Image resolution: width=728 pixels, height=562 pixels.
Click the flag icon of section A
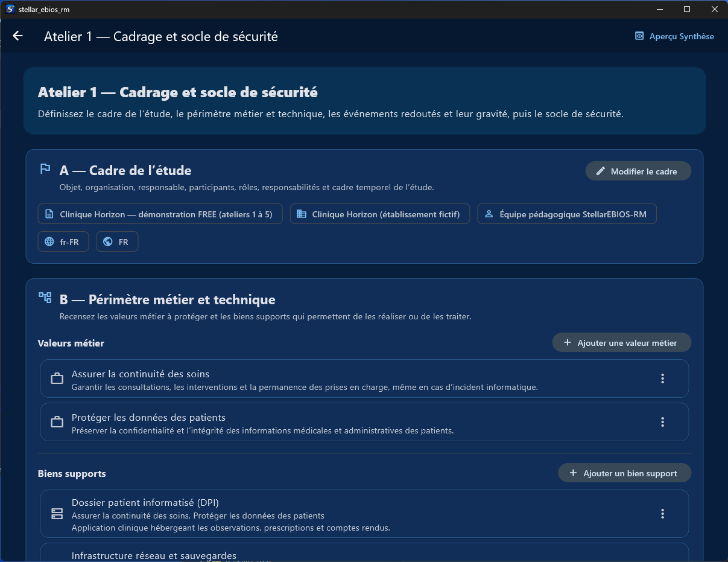point(45,169)
